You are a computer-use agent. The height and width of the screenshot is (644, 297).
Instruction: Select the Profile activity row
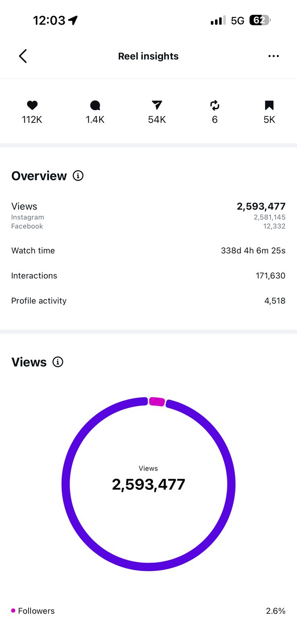click(x=148, y=301)
